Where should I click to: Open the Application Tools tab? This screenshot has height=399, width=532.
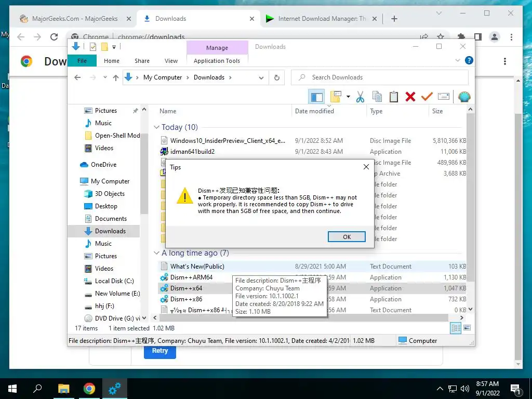tap(217, 61)
